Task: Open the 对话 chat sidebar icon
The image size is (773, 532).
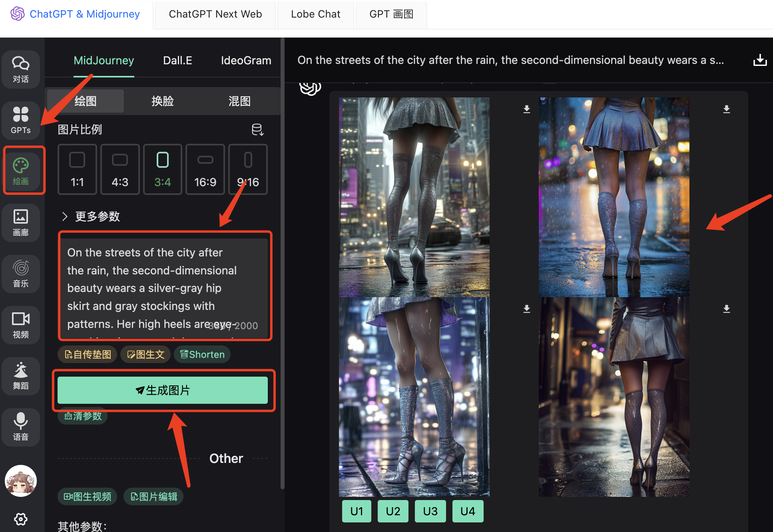Action: click(x=21, y=69)
